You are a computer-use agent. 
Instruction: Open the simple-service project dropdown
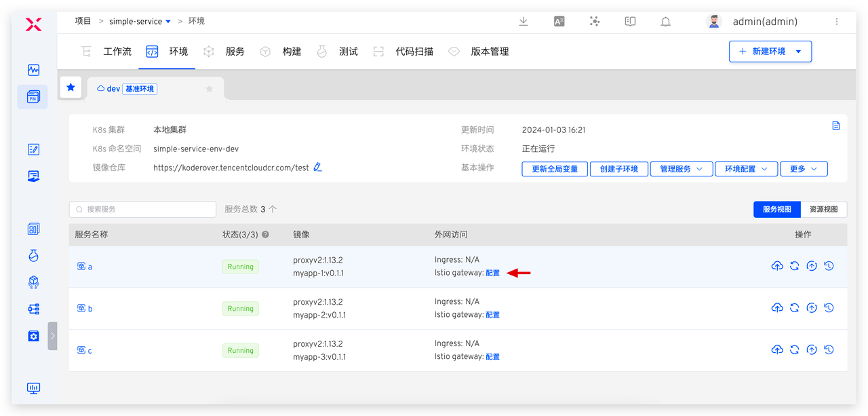pyautogui.click(x=140, y=22)
